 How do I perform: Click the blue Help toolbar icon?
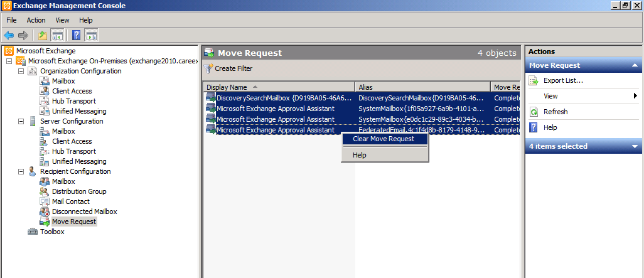coord(77,35)
